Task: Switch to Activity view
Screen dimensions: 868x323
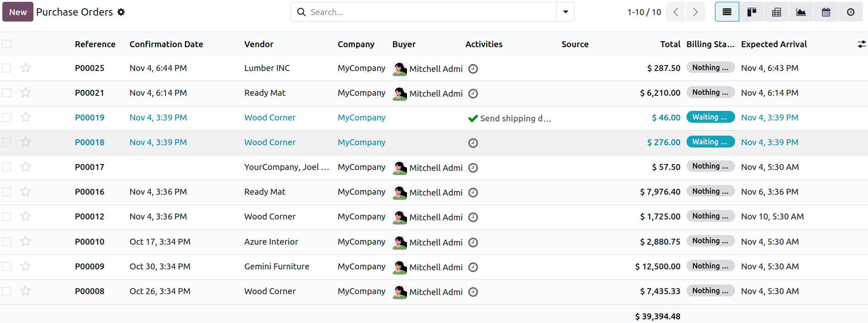Action: pyautogui.click(x=851, y=12)
